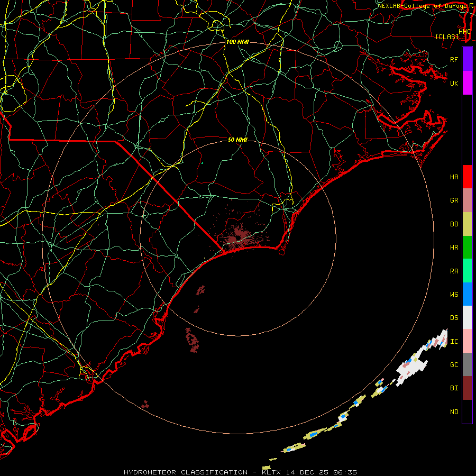Click the GR legend label
This screenshot has height=476, width=476.
(x=454, y=200)
